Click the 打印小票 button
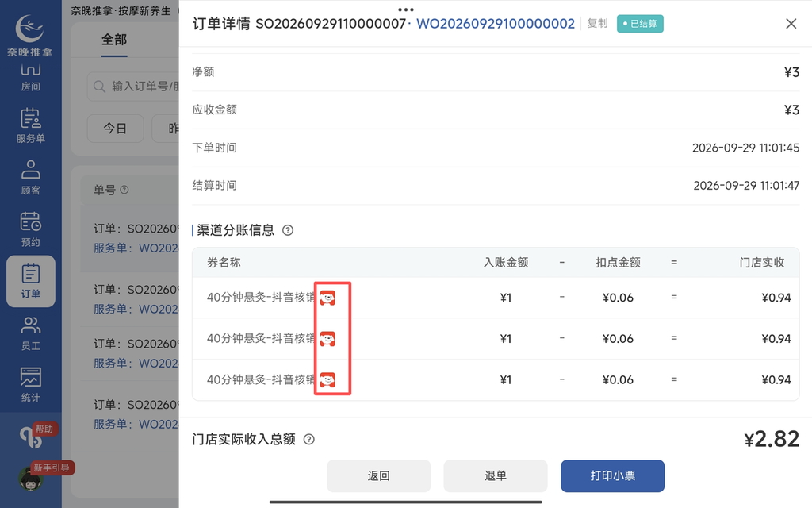Viewport: 812px width, 508px height. (613, 476)
